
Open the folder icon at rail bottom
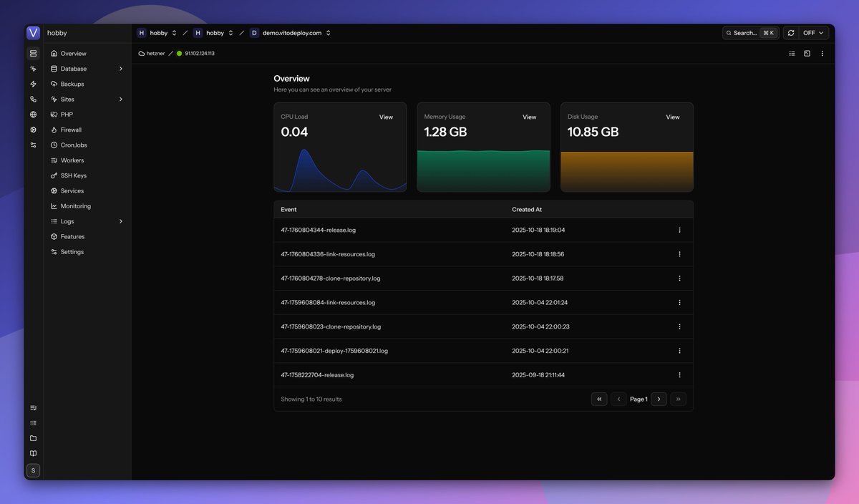pos(33,438)
